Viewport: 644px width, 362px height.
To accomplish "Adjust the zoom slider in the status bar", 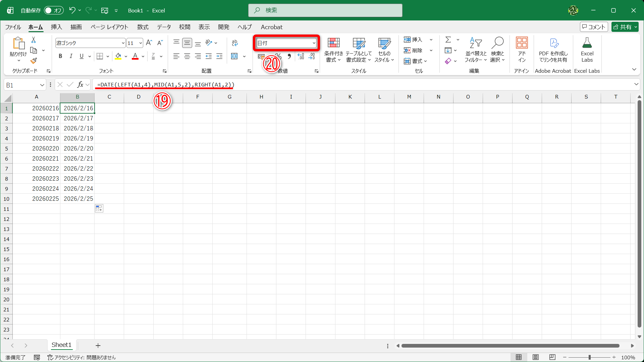I will (x=590, y=357).
